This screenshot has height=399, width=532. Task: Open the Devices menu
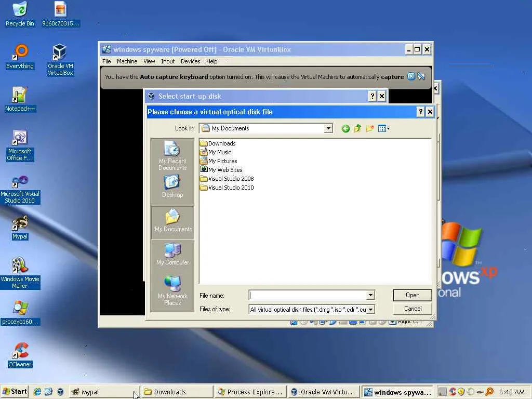(190, 61)
